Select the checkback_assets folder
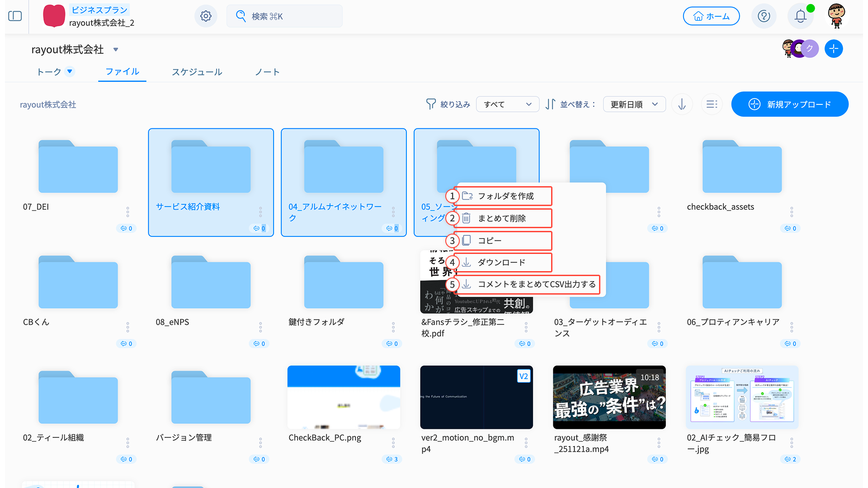868x488 pixels. [x=741, y=167]
